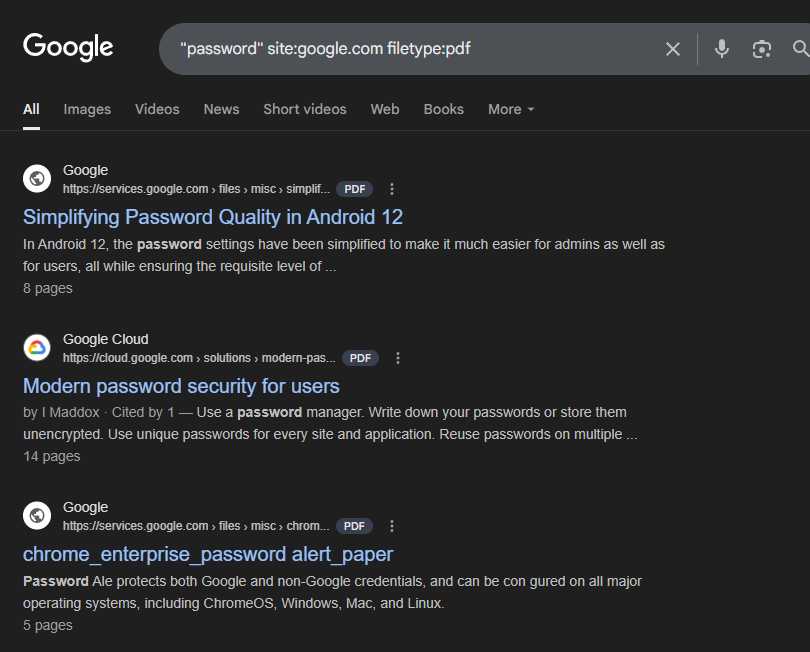Click globe favicon of first Google result
Image resolution: width=810 pixels, height=652 pixels.
(37, 178)
